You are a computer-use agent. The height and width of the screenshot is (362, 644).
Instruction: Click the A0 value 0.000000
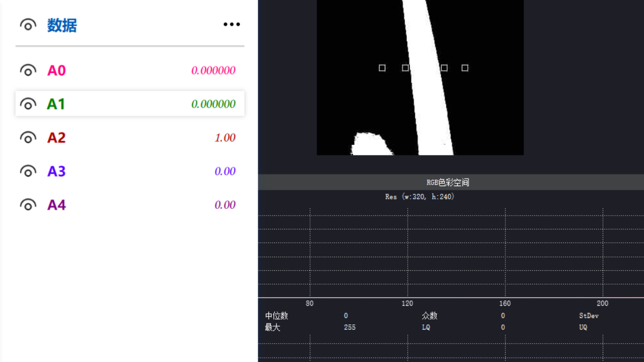214,70
